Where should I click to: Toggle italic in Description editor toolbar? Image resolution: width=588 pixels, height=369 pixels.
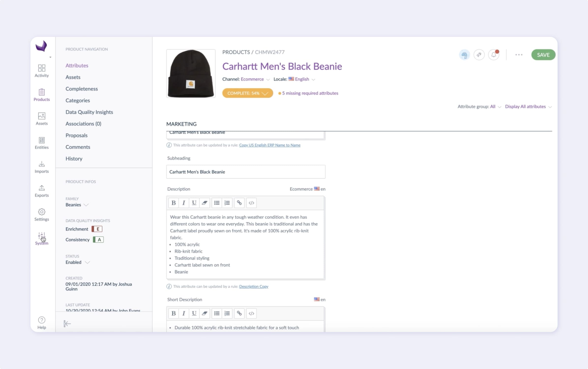tap(183, 203)
